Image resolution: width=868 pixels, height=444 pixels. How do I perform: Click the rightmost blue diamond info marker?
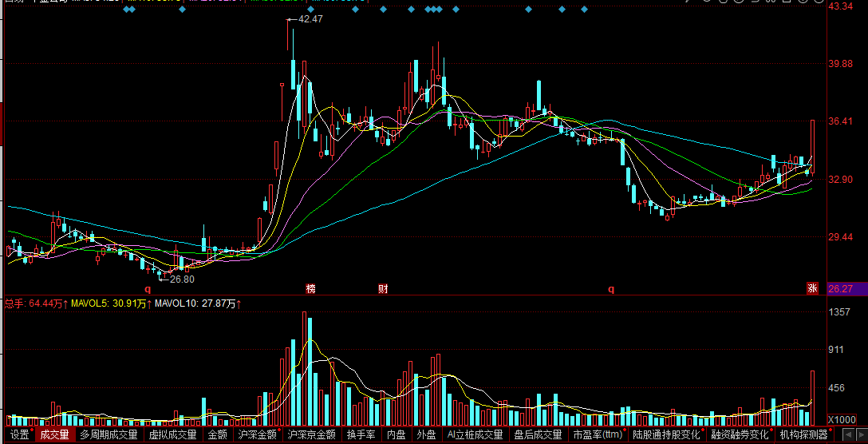[x=584, y=10]
